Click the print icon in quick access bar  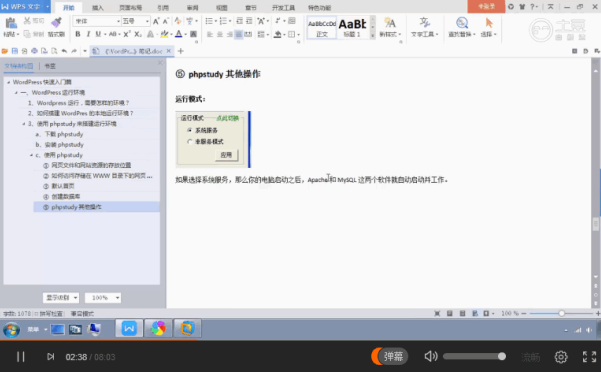pos(34,51)
